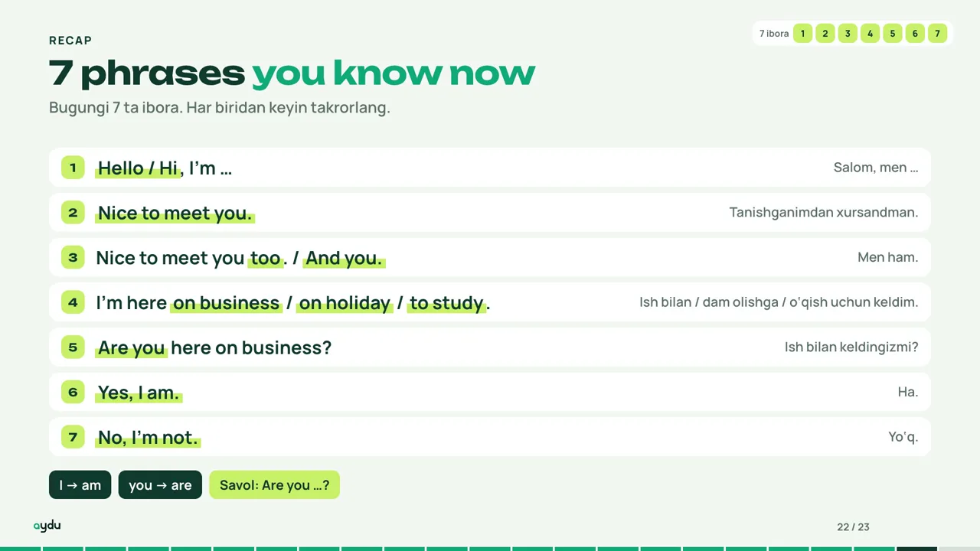980x551 pixels.
Task: Click the phrase 'Yes, I am.'
Action: tap(139, 393)
